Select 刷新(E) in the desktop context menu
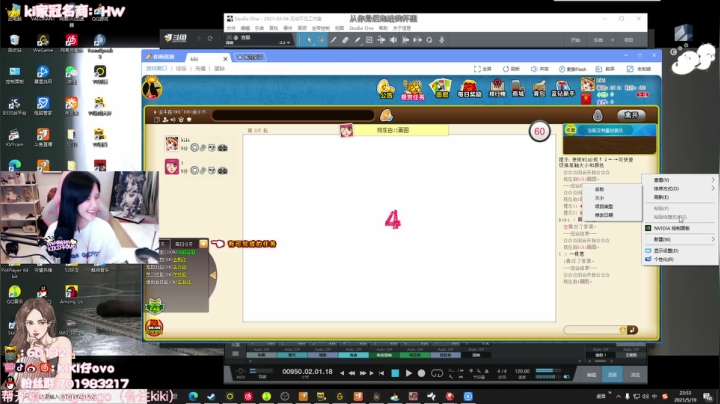 click(681, 197)
